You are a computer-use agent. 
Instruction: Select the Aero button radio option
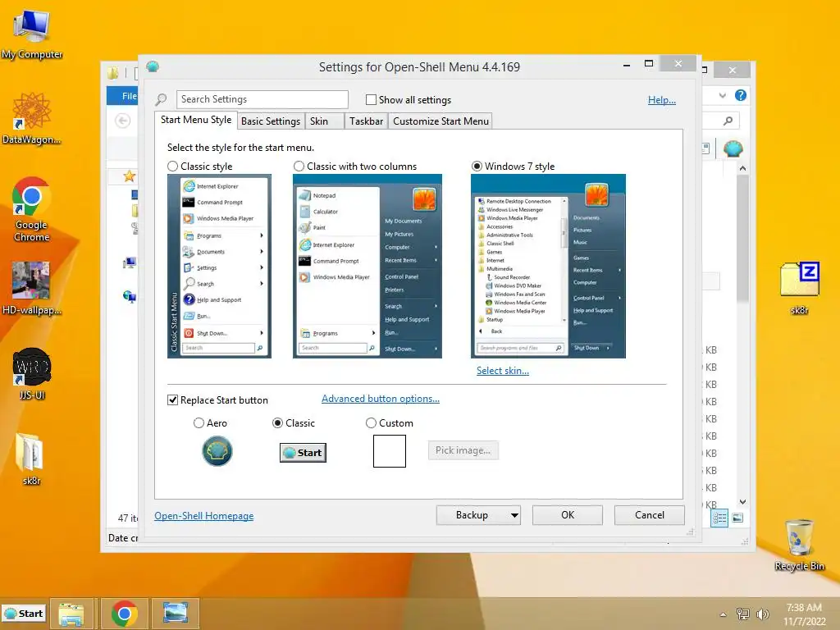199,423
